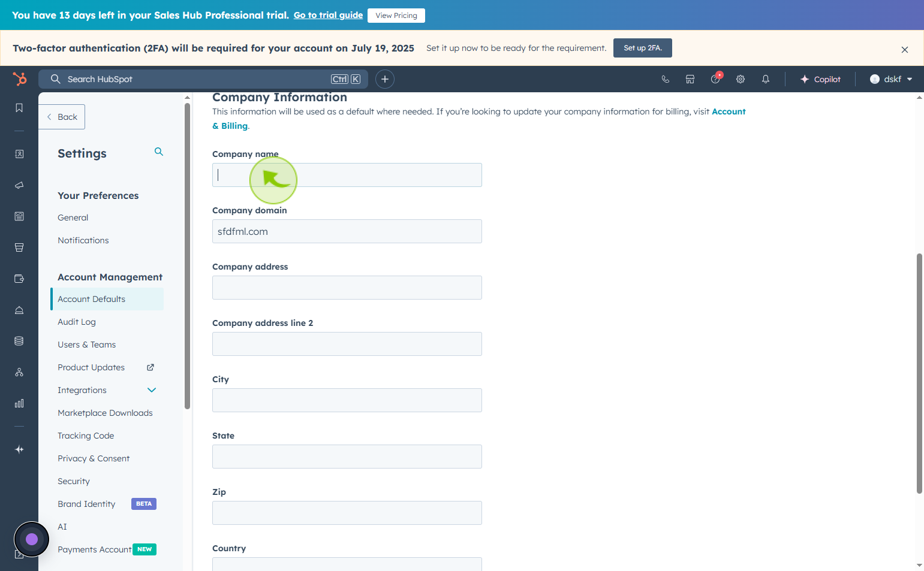Click the Back button
Screen dimensions: 924x571
(62, 117)
